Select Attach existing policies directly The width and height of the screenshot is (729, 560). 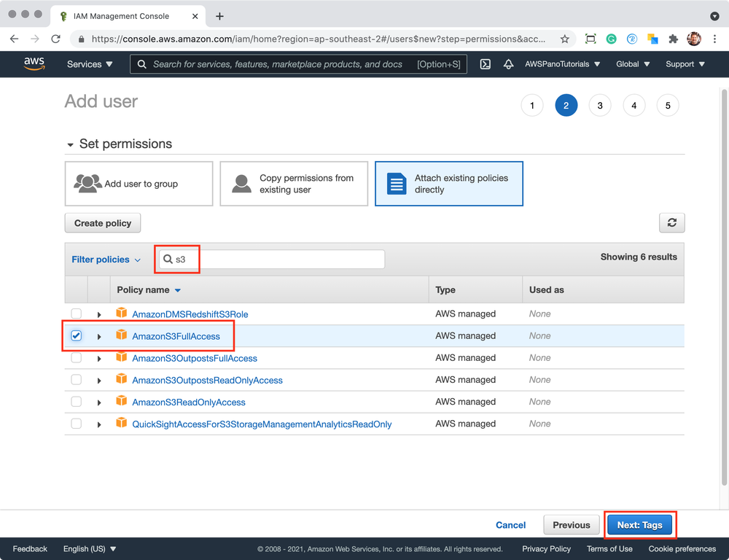coord(448,184)
